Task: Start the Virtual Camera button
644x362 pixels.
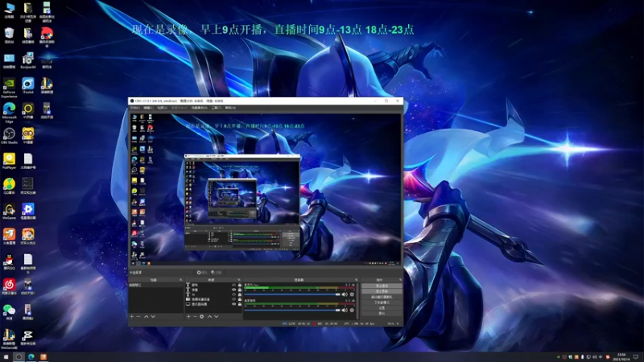Action: 382,297
